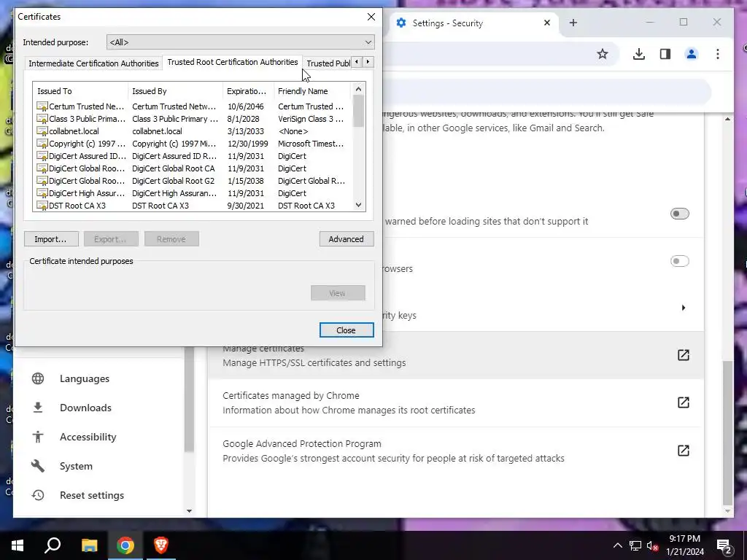Click external link icon for Google Advanced Protection Program
747x560 pixels.
683,451
